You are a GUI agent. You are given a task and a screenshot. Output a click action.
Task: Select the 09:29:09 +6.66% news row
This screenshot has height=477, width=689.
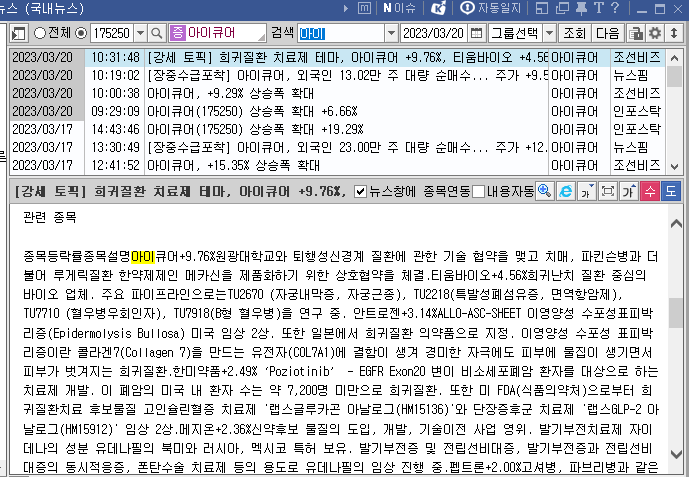[x=338, y=112]
